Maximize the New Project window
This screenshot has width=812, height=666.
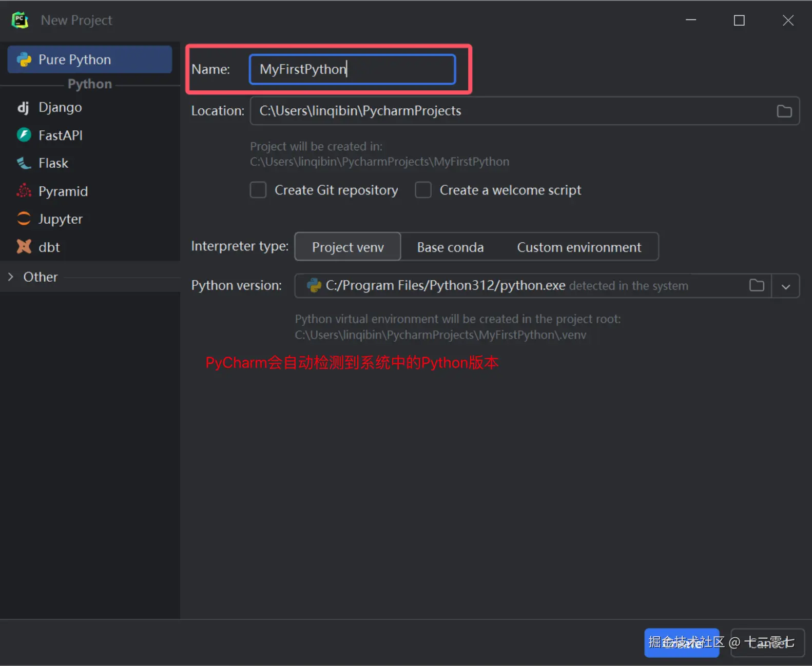tap(739, 20)
